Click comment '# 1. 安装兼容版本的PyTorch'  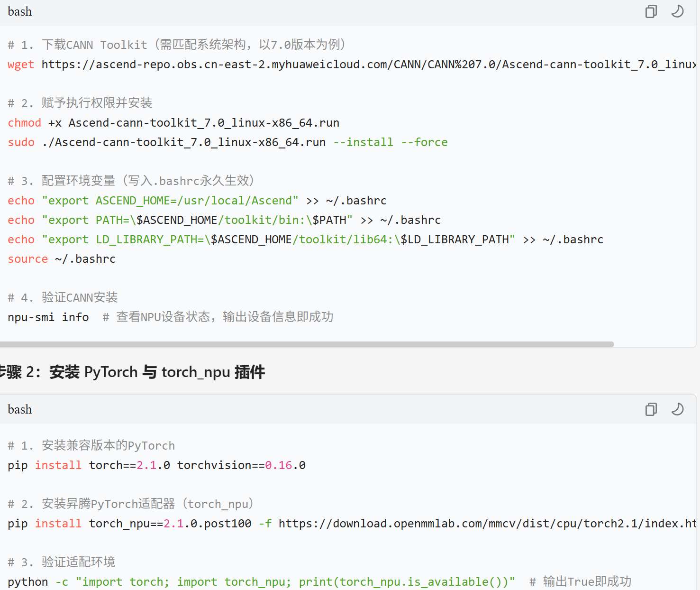pyautogui.click(x=91, y=446)
